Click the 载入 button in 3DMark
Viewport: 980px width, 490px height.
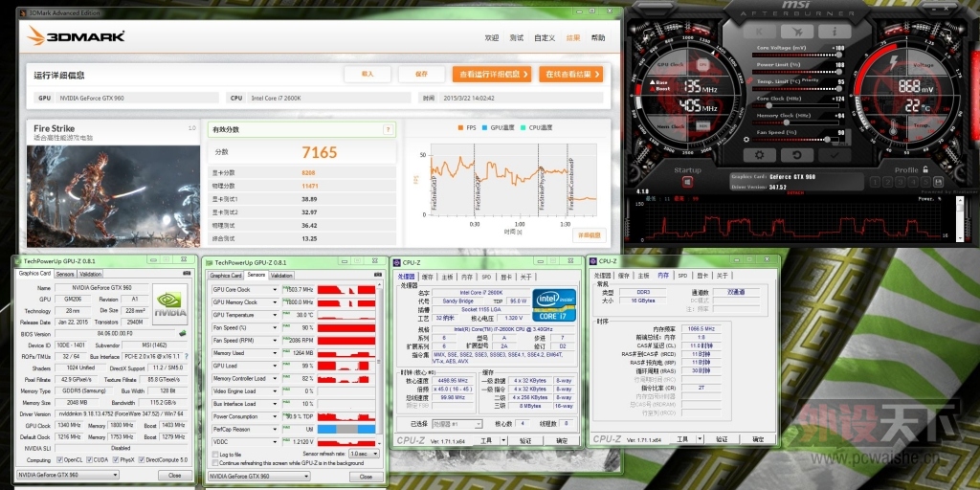[367, 74]
